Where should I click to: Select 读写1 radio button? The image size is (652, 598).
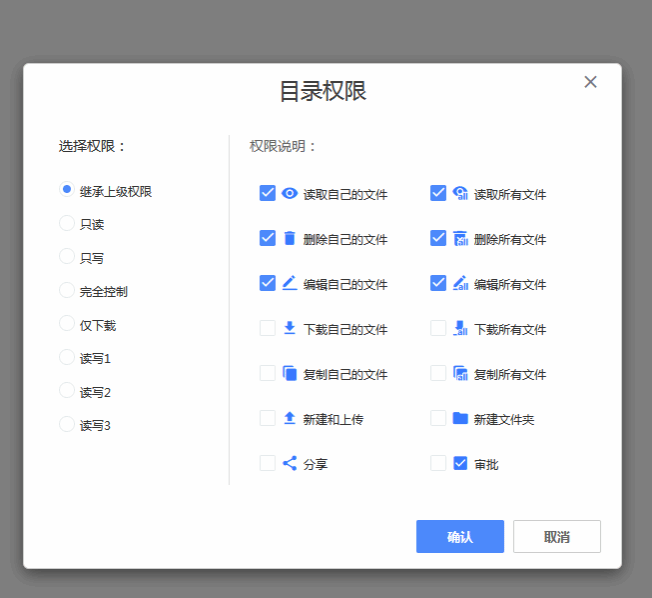pyautogui.click(x=67, y=357)
